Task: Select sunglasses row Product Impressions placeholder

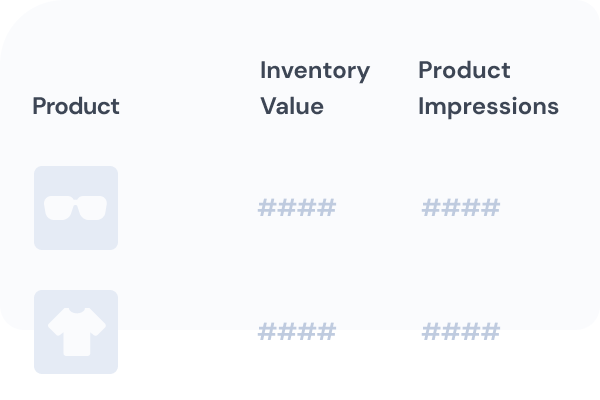Action: [x=461, y=207]
